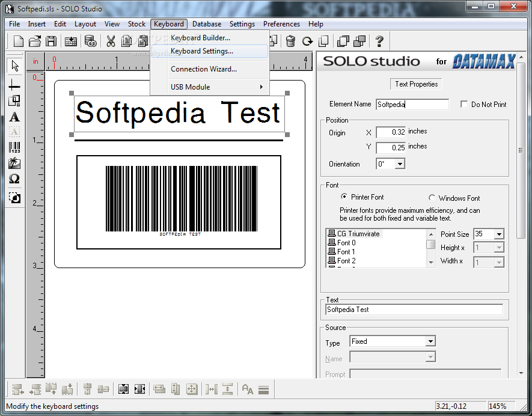The image size is (532, 416).
Task: Click the font list scroll-up arrow
Action: coord(431,234)
